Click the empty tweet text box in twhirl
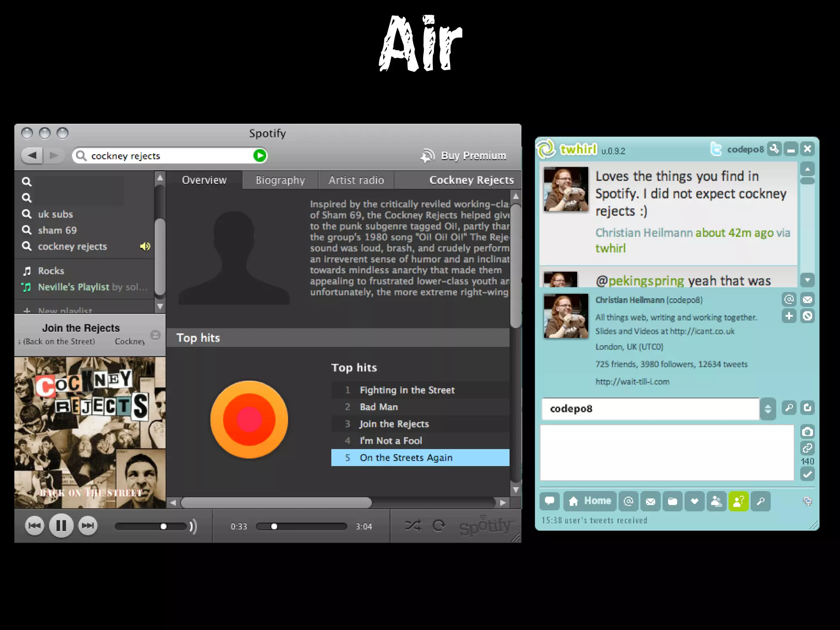This screenshot has height=630, width=840. (667, 453)
